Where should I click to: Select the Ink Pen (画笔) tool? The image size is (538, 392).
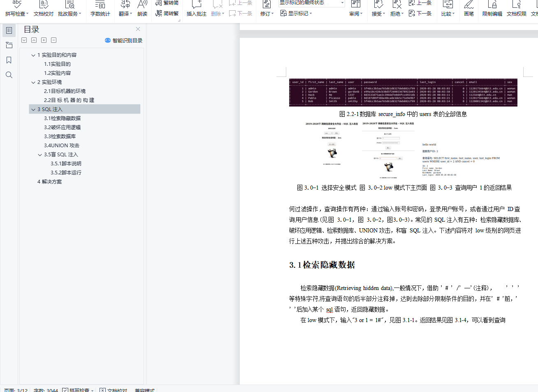coord(469,9)
